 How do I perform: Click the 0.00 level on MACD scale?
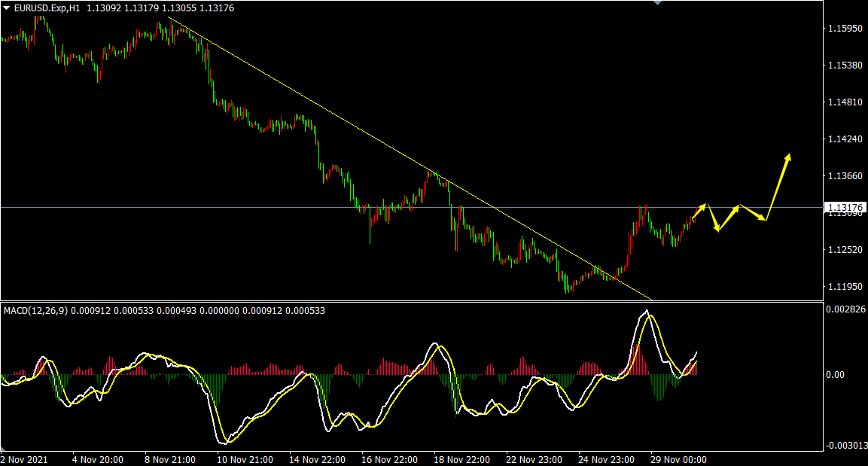(835, 374)
